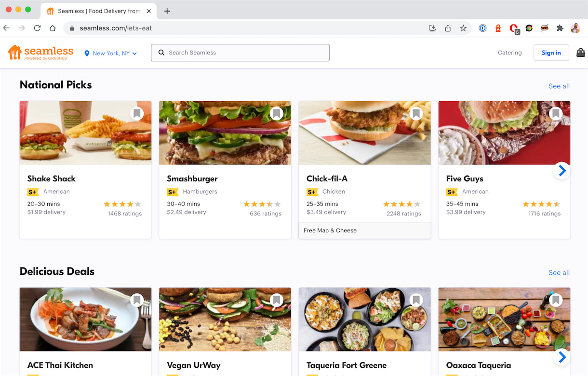Open the Smashburger restaurant title
This screenshot has height=376, width=588.
point(192,179)
